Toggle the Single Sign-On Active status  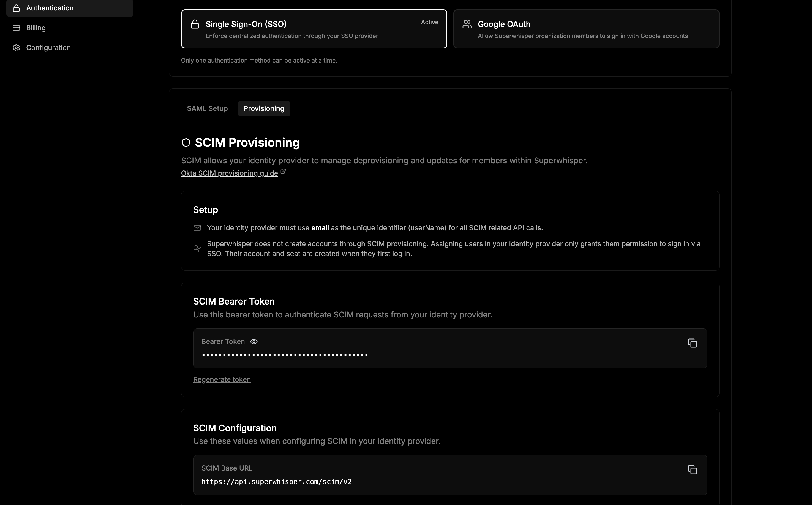click(429, 22)
